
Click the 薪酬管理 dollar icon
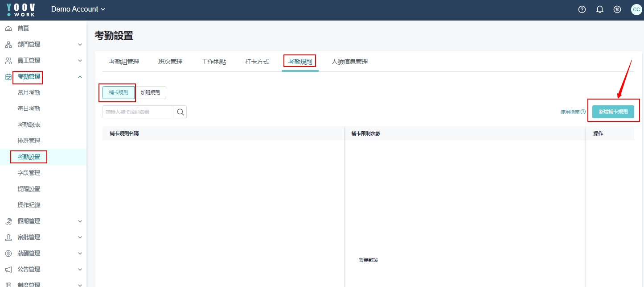pos(8,254)
